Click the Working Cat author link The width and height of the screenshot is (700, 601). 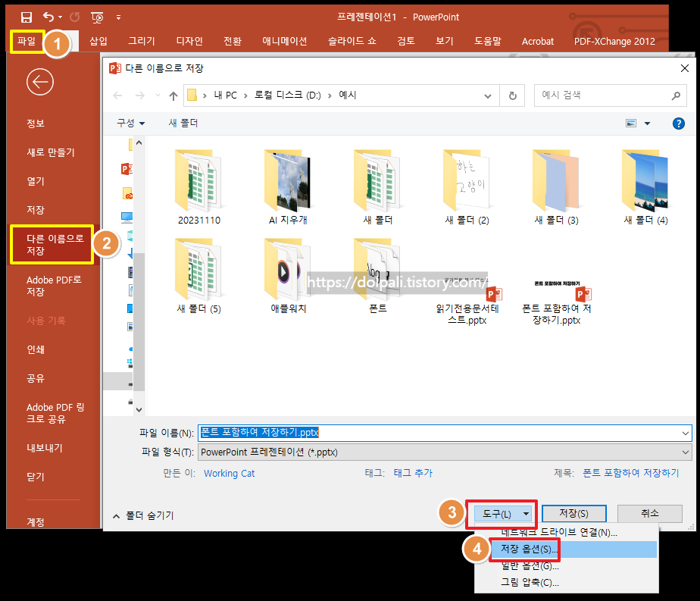[x=229, y=474]
